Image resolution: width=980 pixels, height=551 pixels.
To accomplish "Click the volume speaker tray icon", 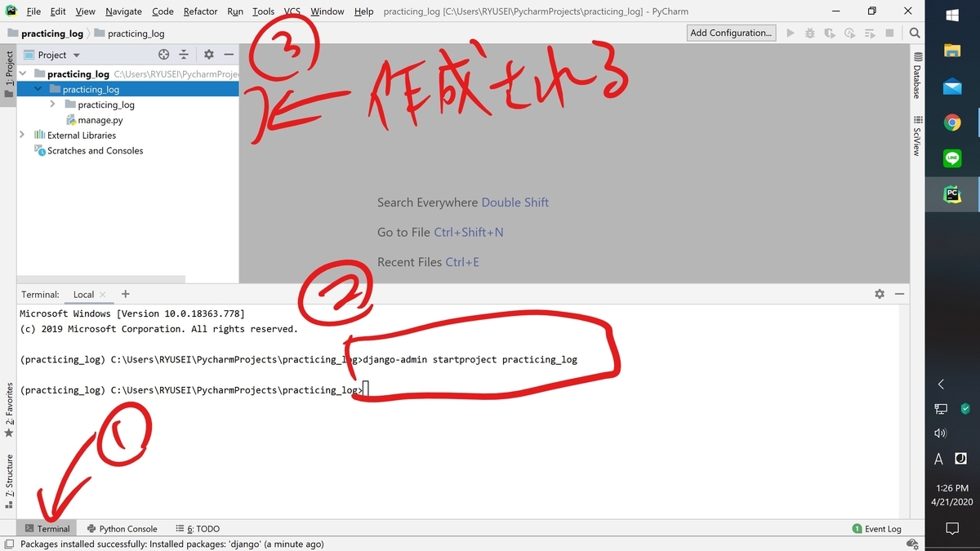I will tap(940, 433).
